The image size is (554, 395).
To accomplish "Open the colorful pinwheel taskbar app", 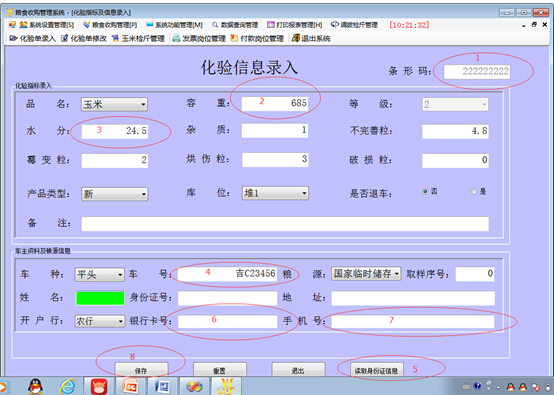I will (194, 386).
